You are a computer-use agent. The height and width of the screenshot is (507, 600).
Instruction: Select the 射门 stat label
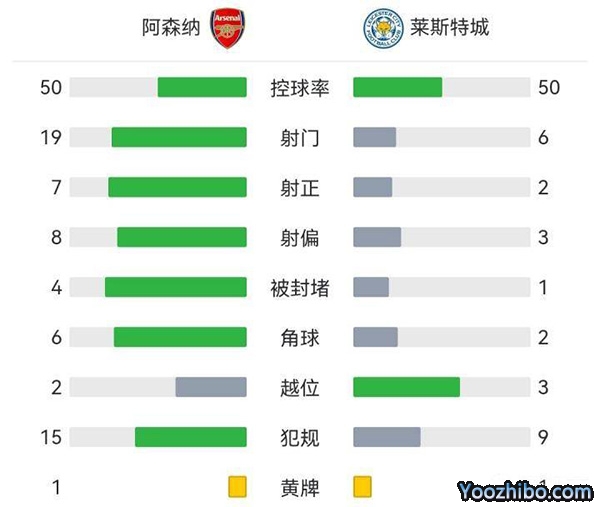[300, 138]
